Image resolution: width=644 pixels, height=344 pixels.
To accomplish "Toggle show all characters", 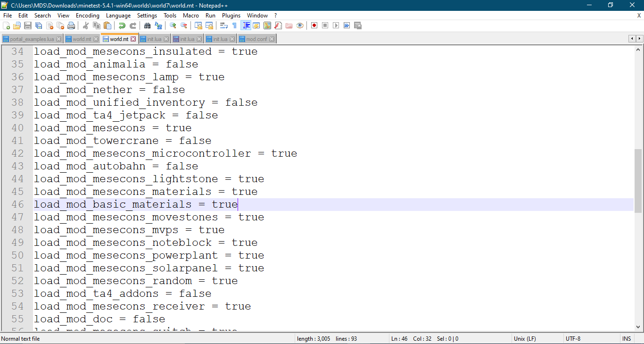I will [234, 25].
